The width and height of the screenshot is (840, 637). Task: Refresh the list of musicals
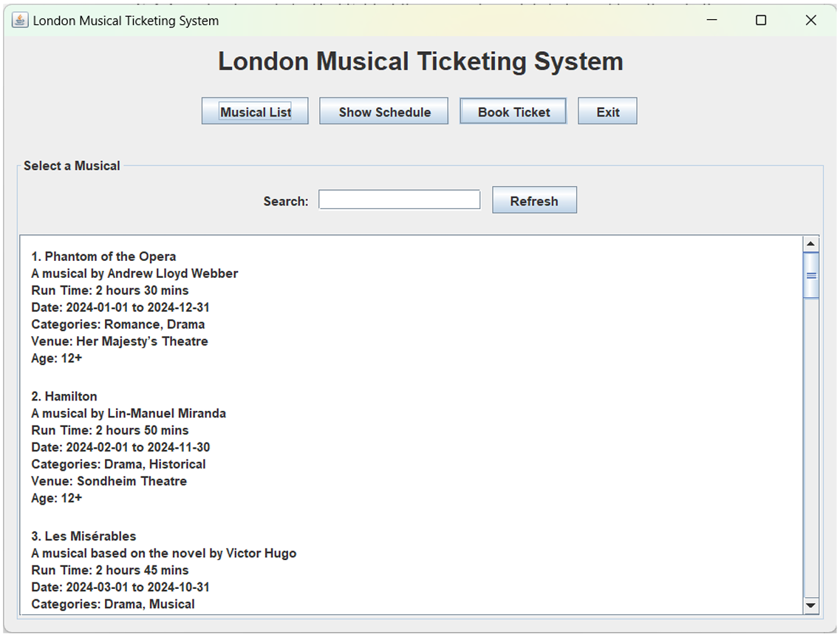tap(534, 200)
